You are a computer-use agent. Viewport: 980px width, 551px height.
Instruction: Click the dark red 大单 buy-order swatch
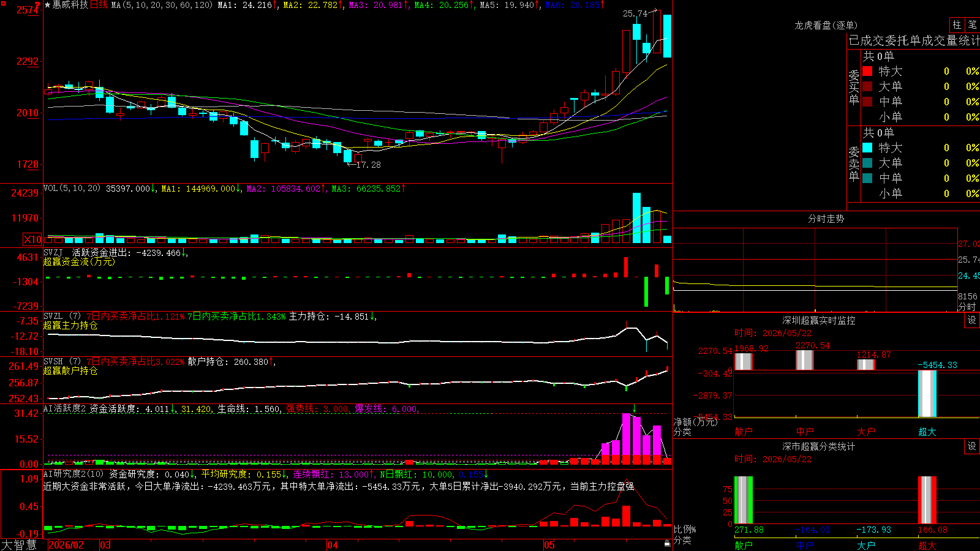point(867,86)
